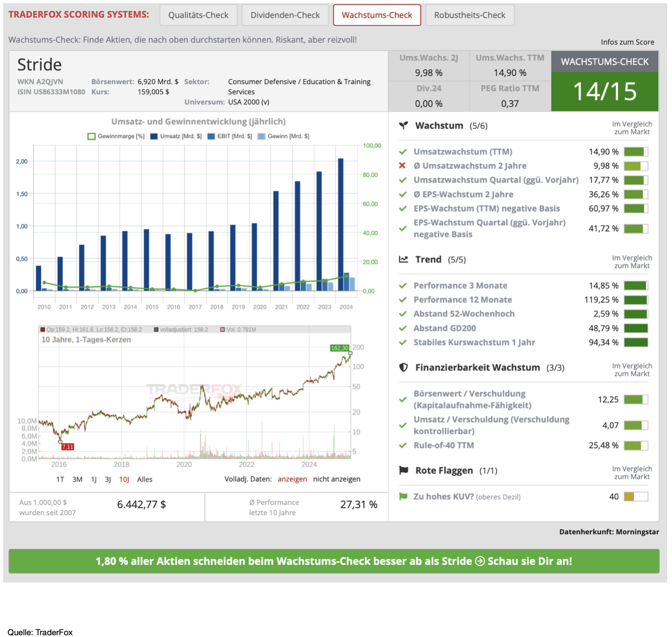The image size is (672, 637).
Task: Show the Alles chart range
Action: click(145, 479)
